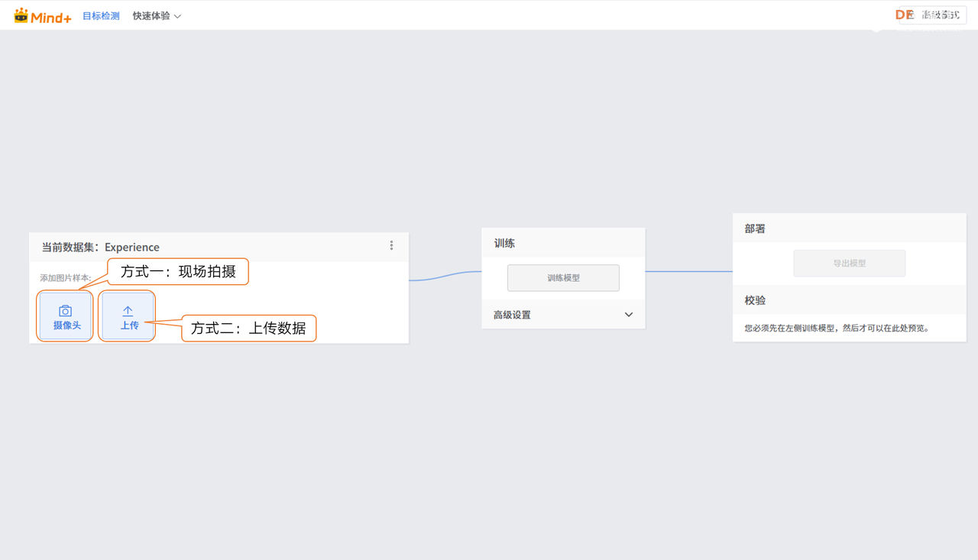Expand the 快速体验 dropdown menu
The image size is (978, 560).
click(157, 15)
